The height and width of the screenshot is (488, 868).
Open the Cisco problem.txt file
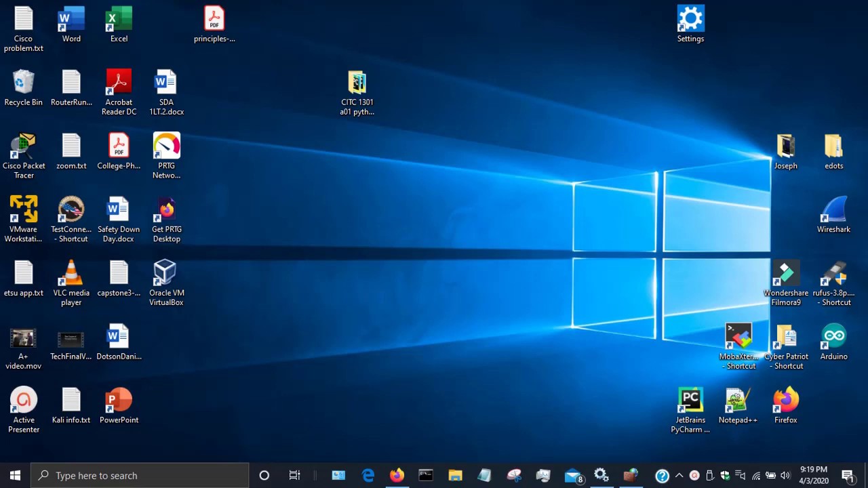tap(24, 29)
